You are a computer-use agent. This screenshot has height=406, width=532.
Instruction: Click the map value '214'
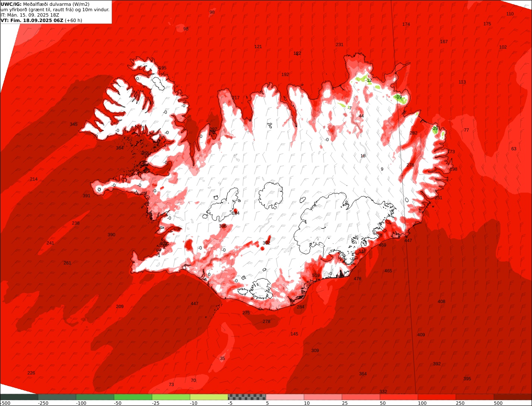coord(34,179)
